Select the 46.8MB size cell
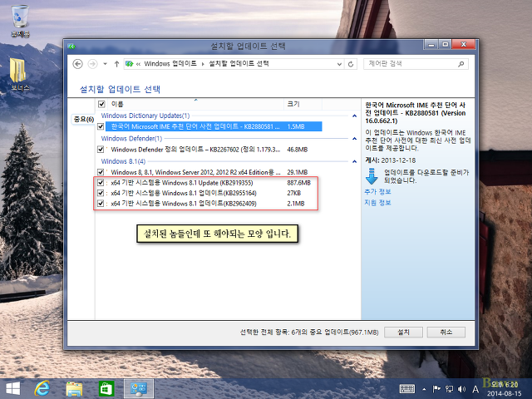The width and height of the screenshot is (532, 399). [298, 150]
